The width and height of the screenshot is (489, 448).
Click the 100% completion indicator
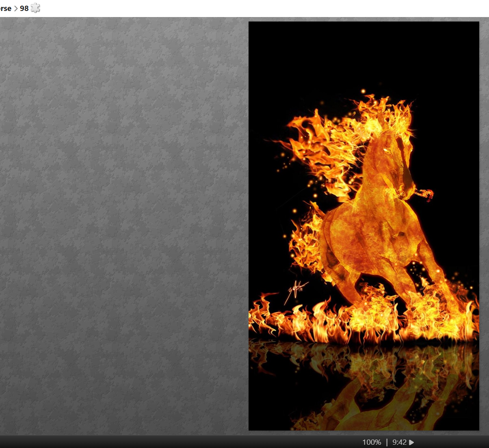pos(372,442)
